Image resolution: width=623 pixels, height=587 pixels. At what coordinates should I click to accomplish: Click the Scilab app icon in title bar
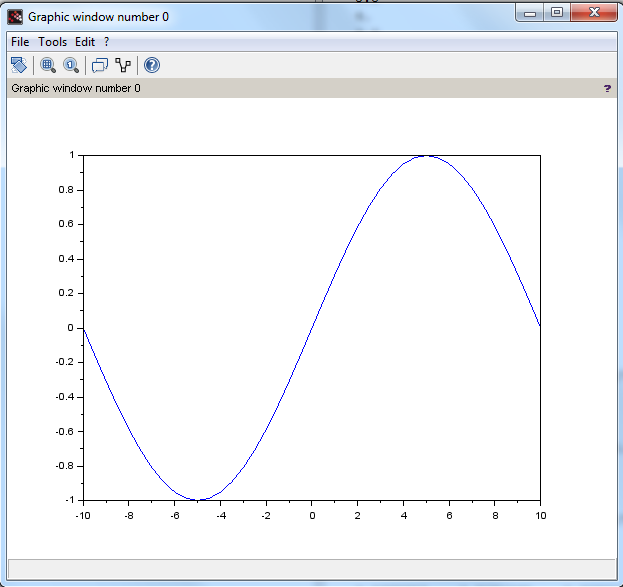pos(15,17)
